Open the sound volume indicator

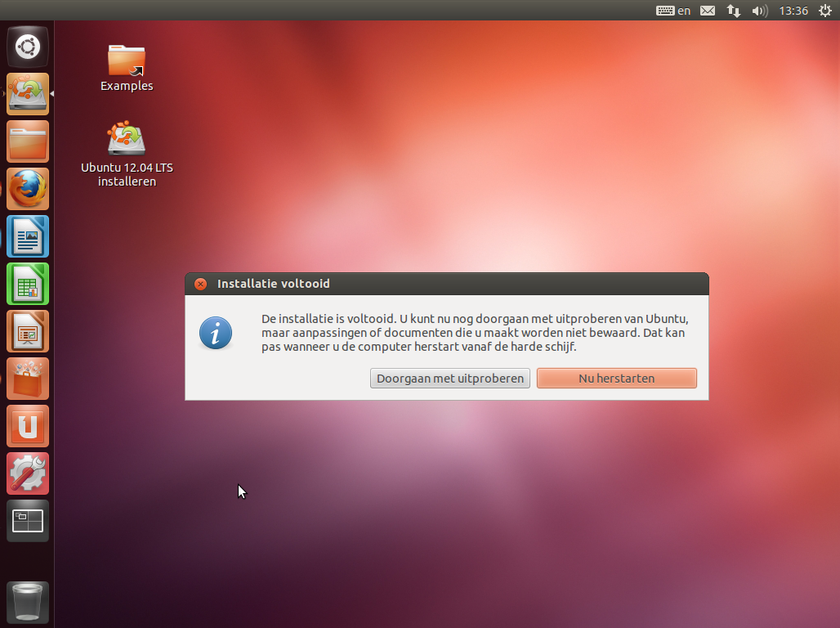click(x=759, y=11)
